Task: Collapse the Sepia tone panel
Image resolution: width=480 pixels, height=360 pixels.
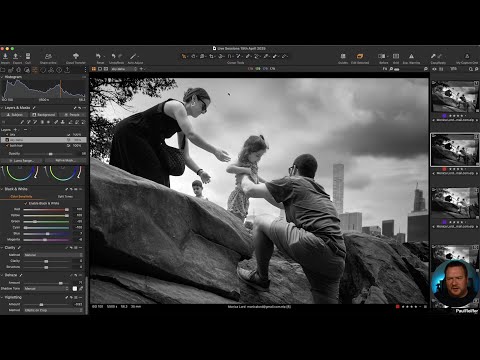Action: 2,275
